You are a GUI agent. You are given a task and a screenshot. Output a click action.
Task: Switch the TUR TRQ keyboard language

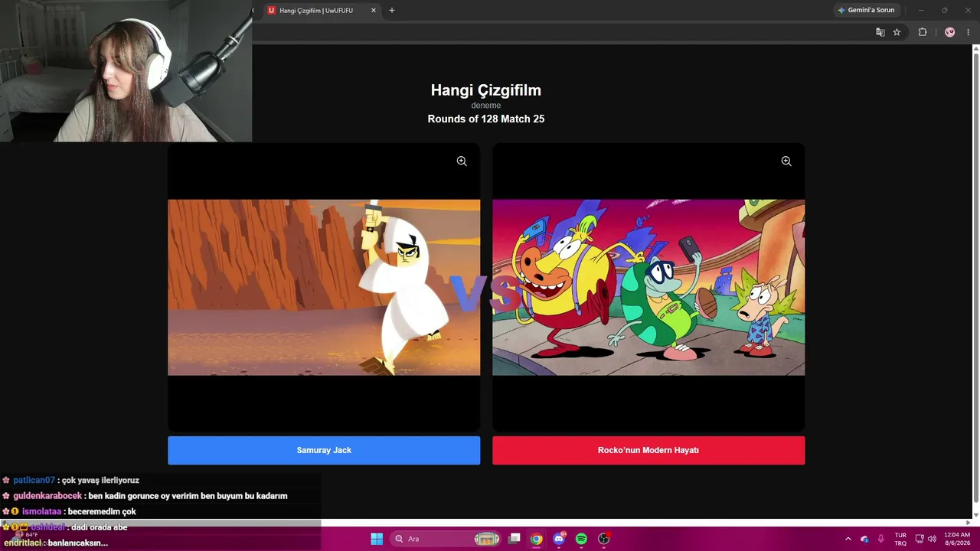tap(900, 539)
